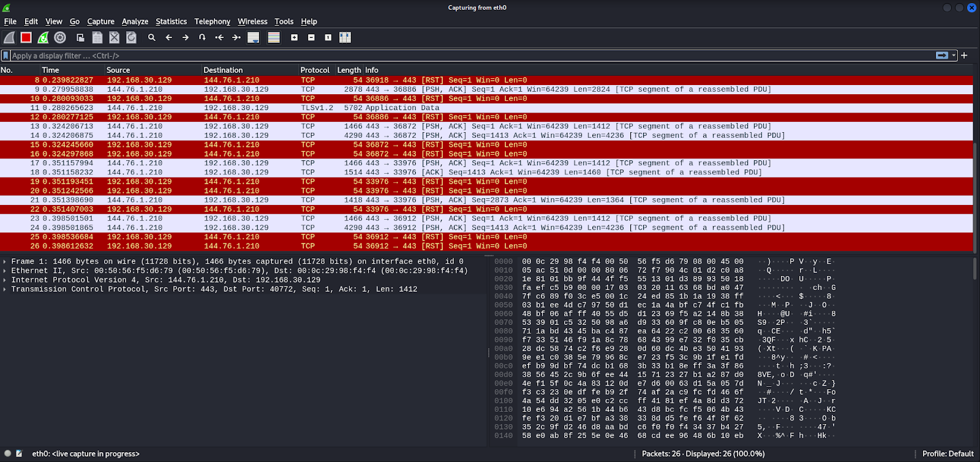Go back in packet history arrow
Image resolution: width=980 pixels, height=462 pixels.
tap(168, 38)
